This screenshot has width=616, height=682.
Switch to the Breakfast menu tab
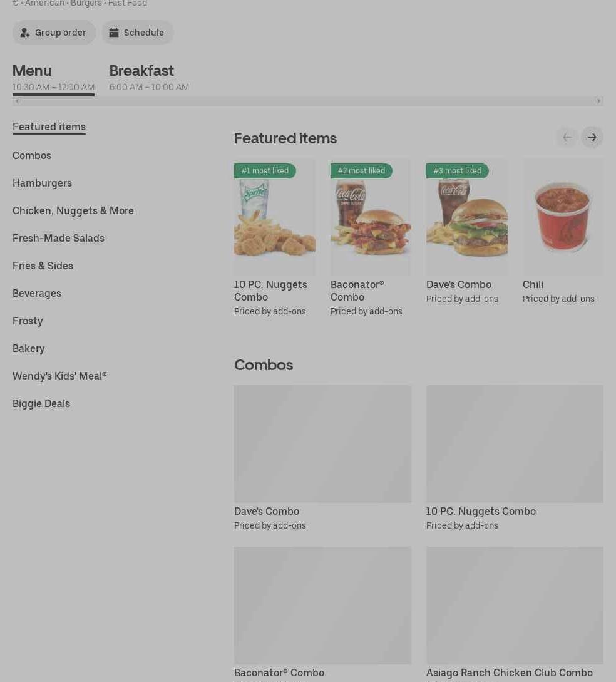(x=149, y=78)
